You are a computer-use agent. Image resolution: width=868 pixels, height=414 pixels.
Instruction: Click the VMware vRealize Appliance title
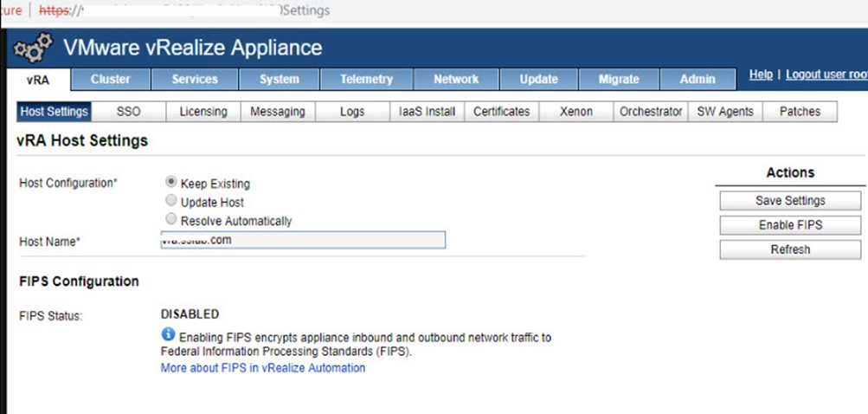(193, 48)
